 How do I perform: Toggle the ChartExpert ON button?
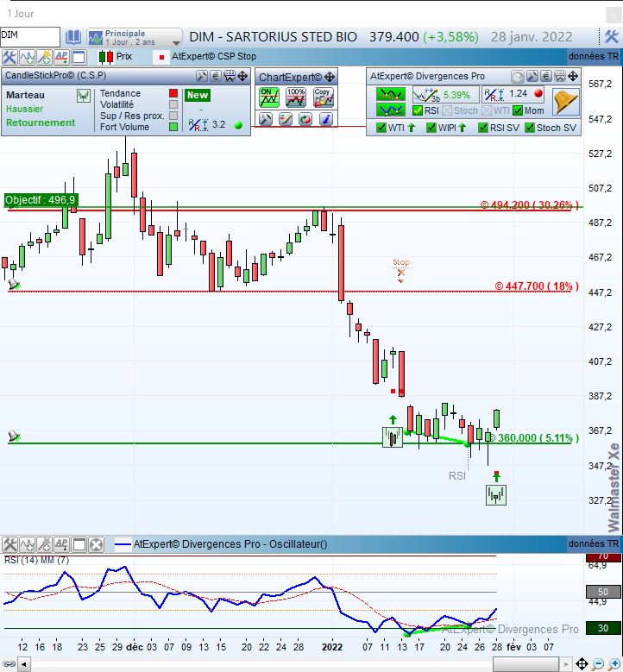(x=269, y=97)
